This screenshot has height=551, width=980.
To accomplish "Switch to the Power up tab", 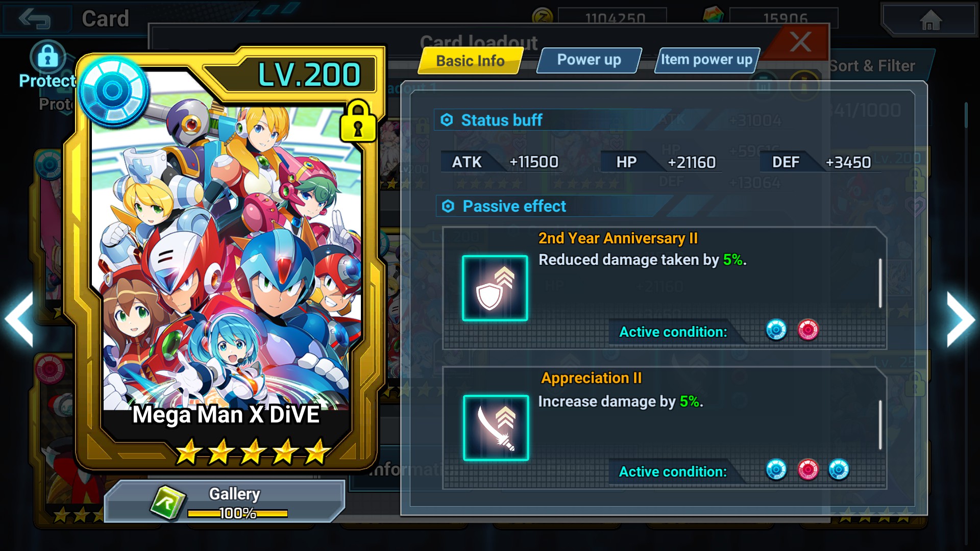I will click(589, 60).
